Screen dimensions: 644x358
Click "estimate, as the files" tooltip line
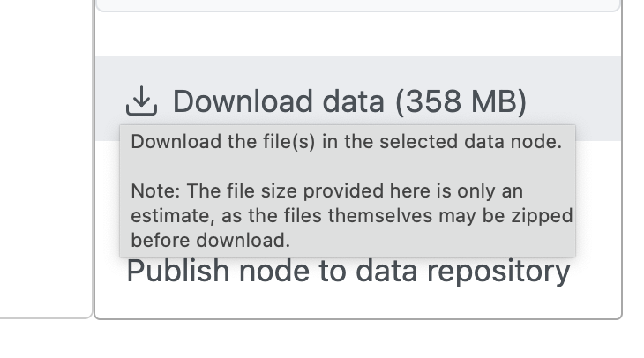[229, 215]
